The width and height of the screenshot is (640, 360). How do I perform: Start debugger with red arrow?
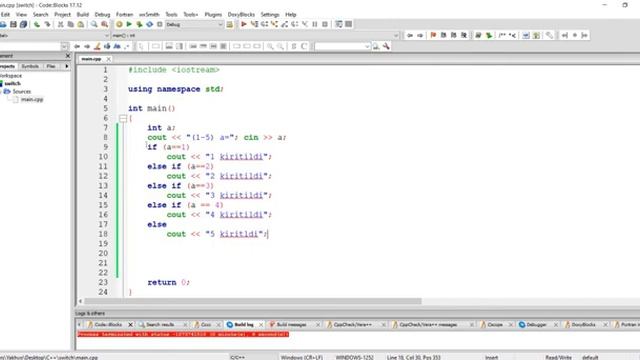[x=244, y=24]
